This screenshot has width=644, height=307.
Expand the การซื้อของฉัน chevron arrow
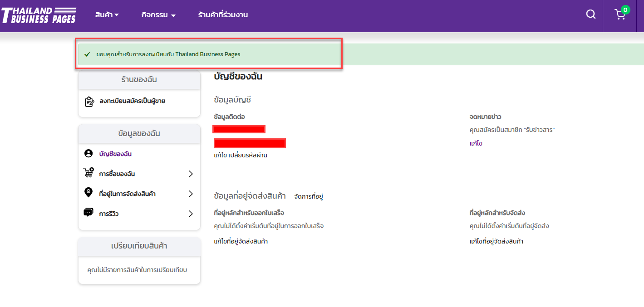tap(191, 174)
